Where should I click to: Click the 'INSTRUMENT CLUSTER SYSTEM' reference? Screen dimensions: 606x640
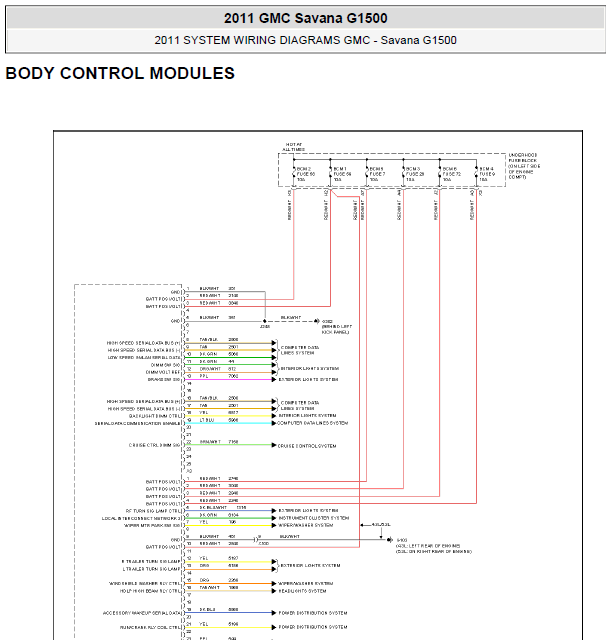(314, 518)
